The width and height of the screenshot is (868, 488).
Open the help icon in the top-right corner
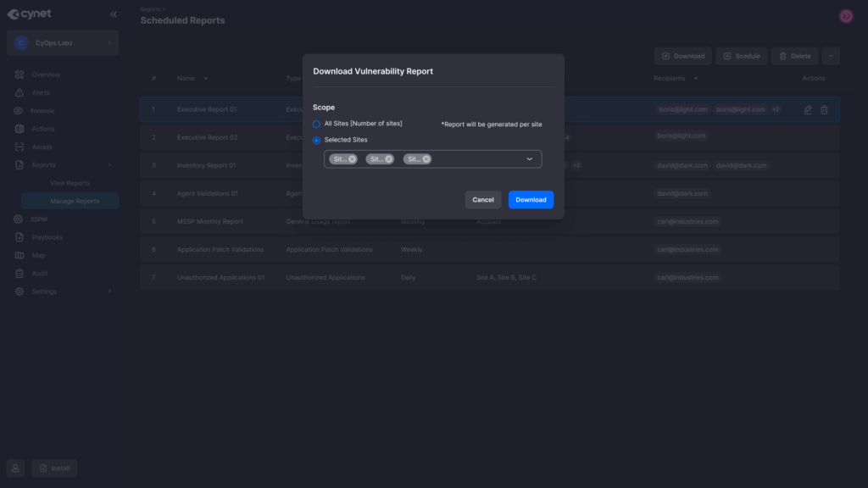tap(845, 16)
